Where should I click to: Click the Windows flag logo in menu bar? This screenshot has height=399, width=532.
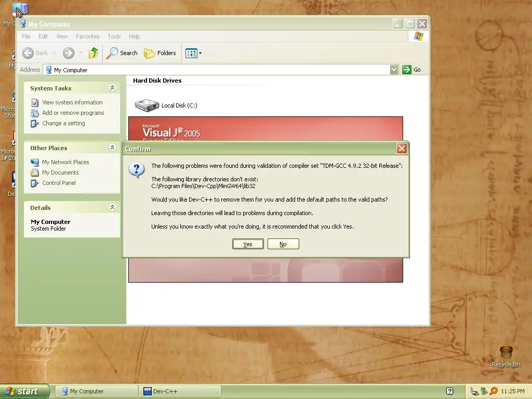tap(418, 36)
